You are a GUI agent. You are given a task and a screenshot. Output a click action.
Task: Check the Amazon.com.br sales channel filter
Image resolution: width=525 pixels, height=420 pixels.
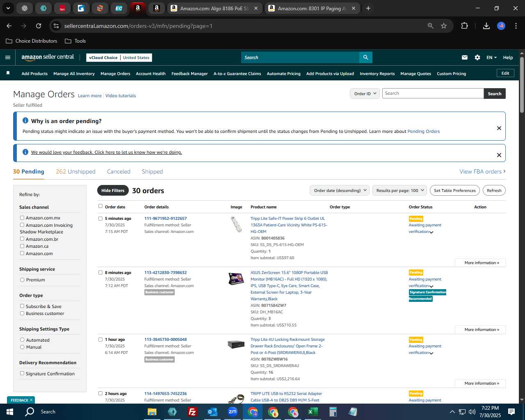click(x=22, y=239)
